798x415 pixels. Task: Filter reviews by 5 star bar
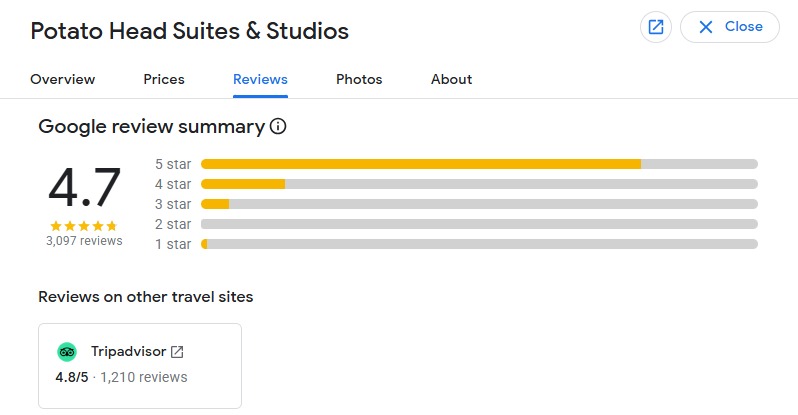479,164
